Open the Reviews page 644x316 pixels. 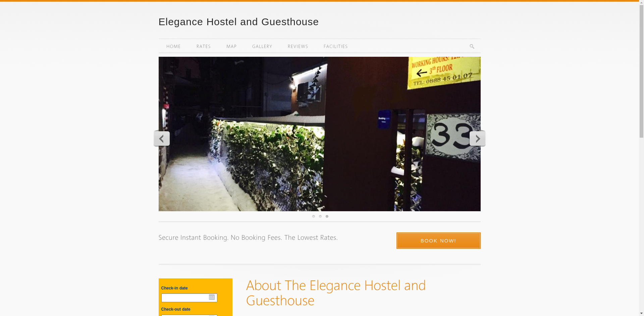[298, 46]
